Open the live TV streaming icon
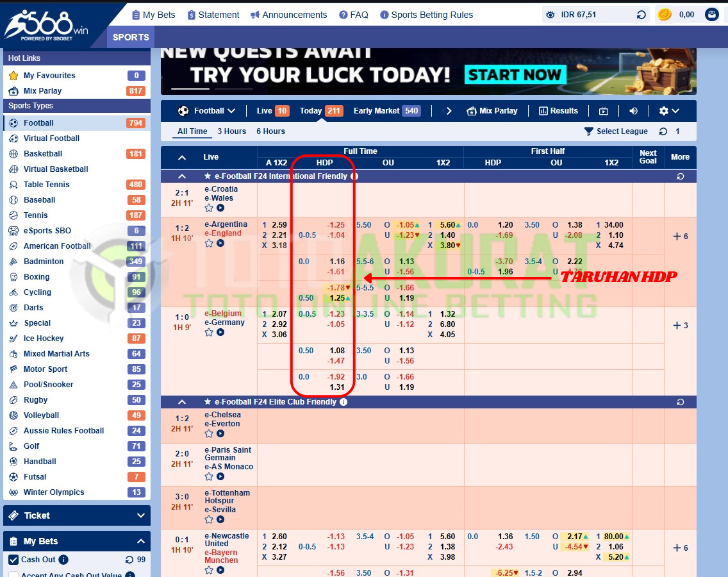Image resolution: width=728 pixels, height=577 pixels. [604, 111]
